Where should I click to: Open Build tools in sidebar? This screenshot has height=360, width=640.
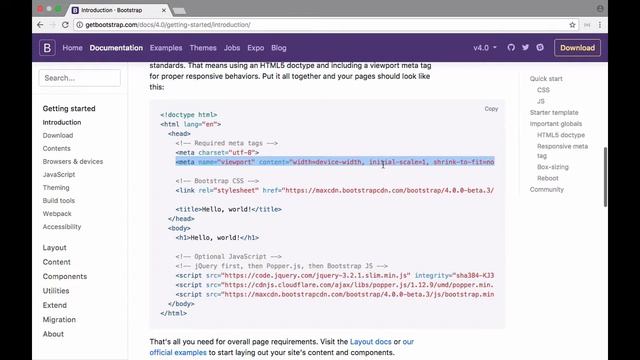click(58, 201)
